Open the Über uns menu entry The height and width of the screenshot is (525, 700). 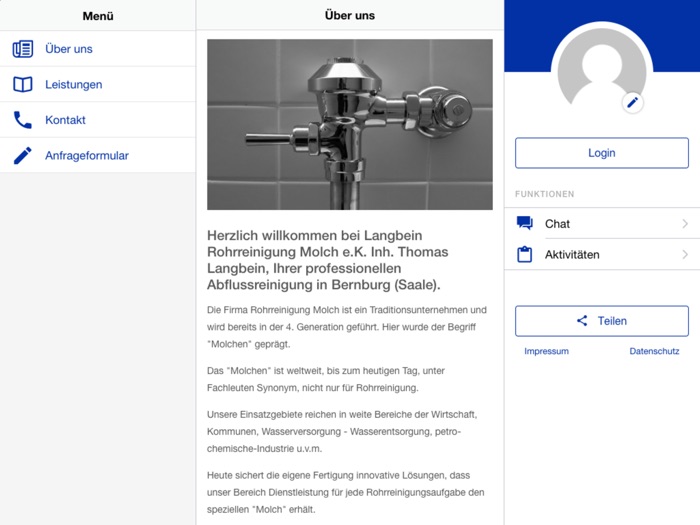point(98,49)
